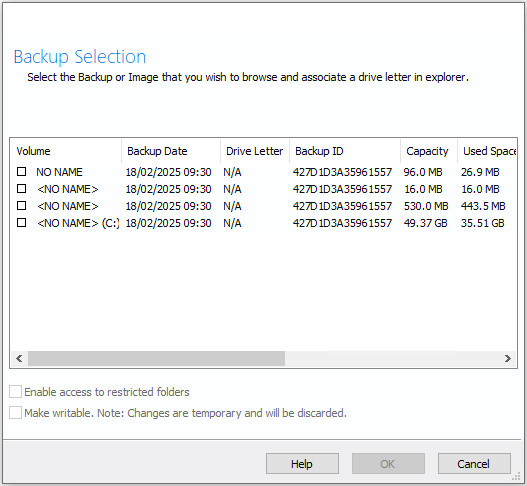Click the Cancel button
The height and width of the screenshot is (486, 527).
474,464
